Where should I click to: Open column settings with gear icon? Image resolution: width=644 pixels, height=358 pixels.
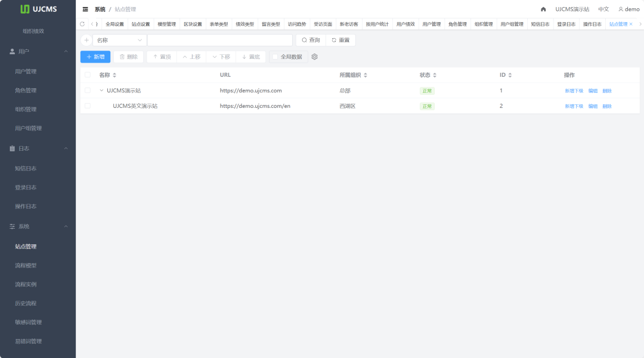(315, 57)
